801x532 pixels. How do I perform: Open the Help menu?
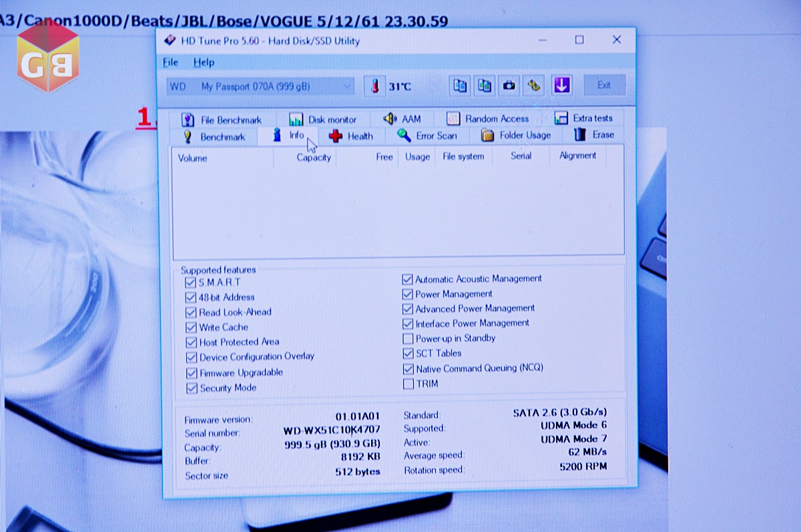[204, 62]
